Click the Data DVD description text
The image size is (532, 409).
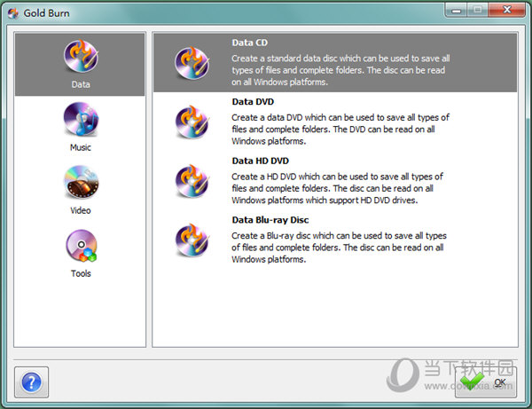[340, 130]
